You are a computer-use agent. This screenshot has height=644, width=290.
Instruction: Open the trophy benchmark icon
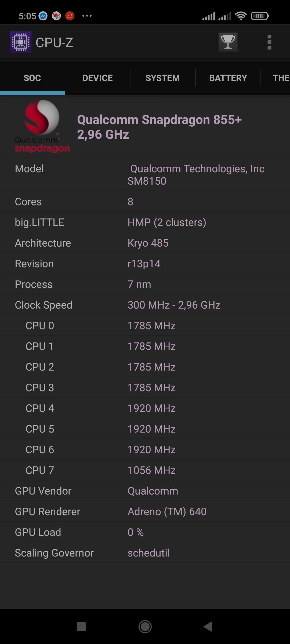[228, 42]
